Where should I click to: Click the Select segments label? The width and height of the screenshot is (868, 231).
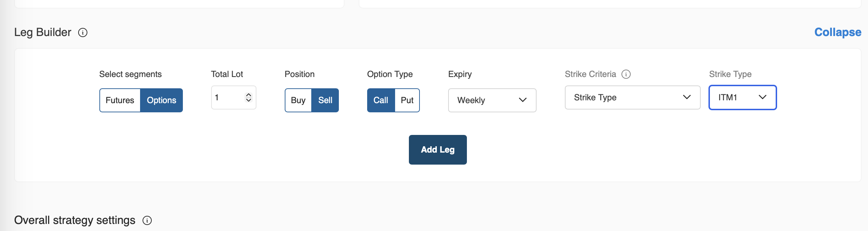pyautogui.click(x=130, y=74)
